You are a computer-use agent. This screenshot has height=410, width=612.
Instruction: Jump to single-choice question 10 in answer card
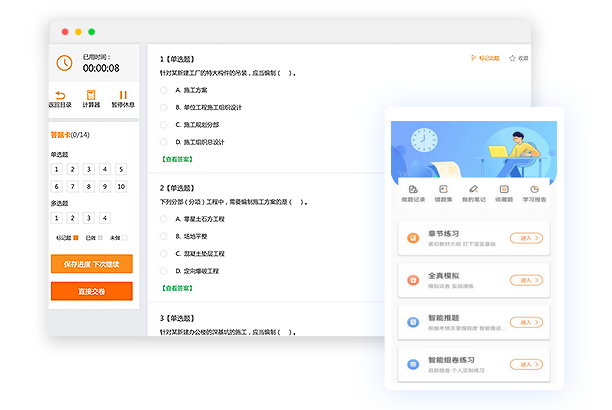[x=121, y=187]
